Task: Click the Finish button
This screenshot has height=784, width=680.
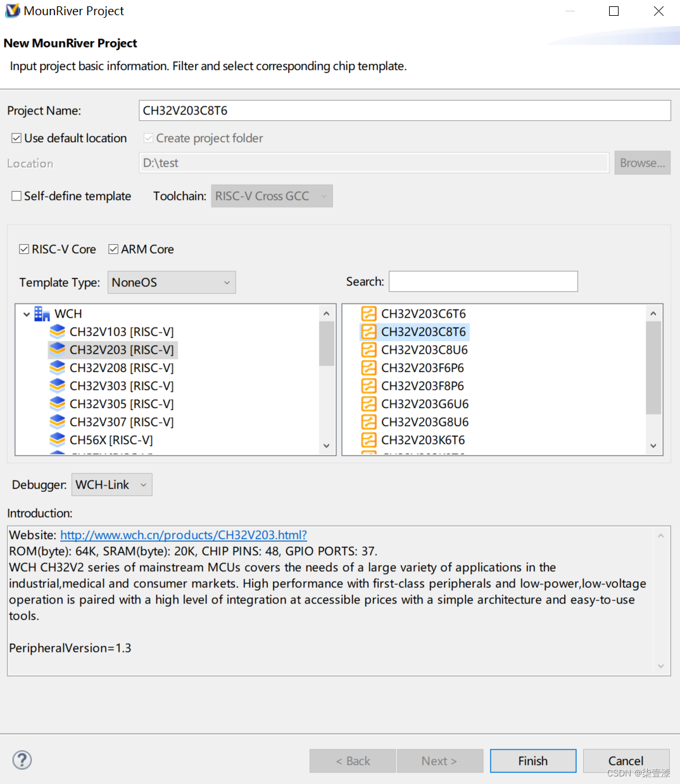Action: coord(532,761)
